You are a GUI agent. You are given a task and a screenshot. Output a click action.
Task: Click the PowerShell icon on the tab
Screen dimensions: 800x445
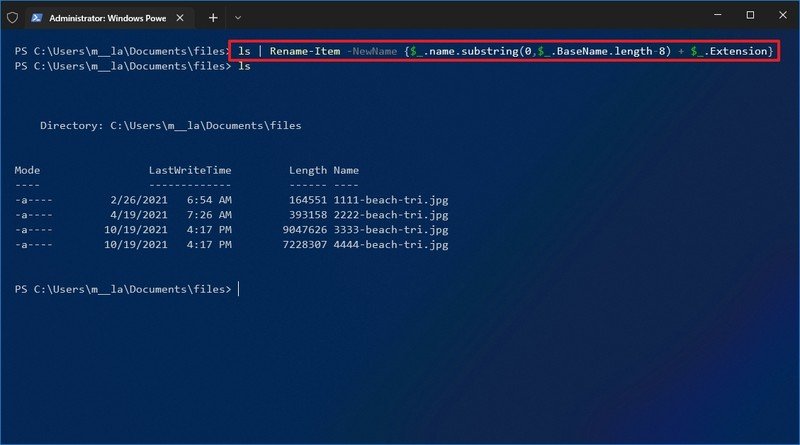point(36,17)
